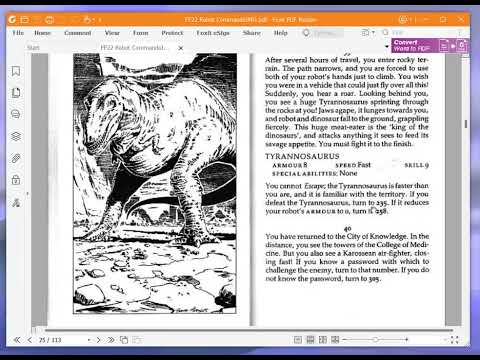Click the zoom in plus at slider end

click(x=407, y=340)
